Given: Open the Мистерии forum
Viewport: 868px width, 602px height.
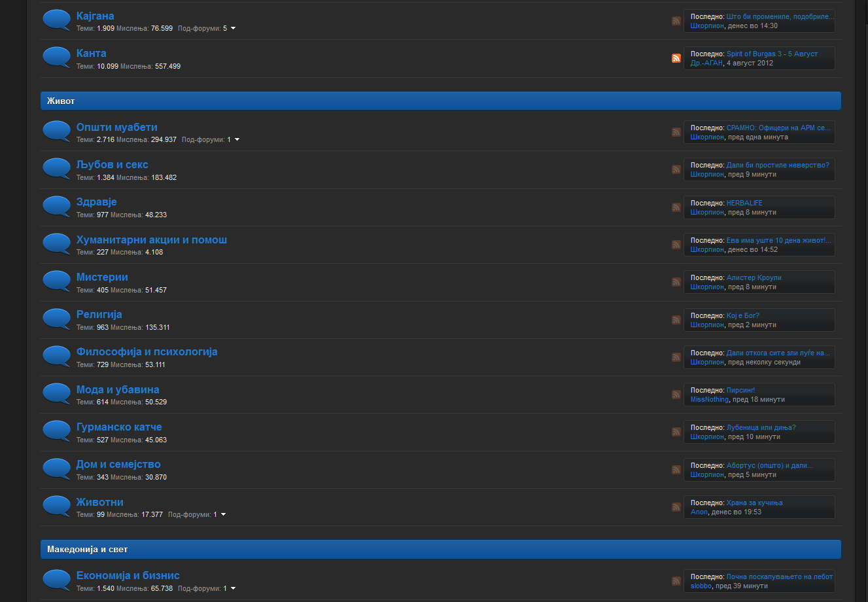Looking at the screenshot, I should (x=102, y=277).
